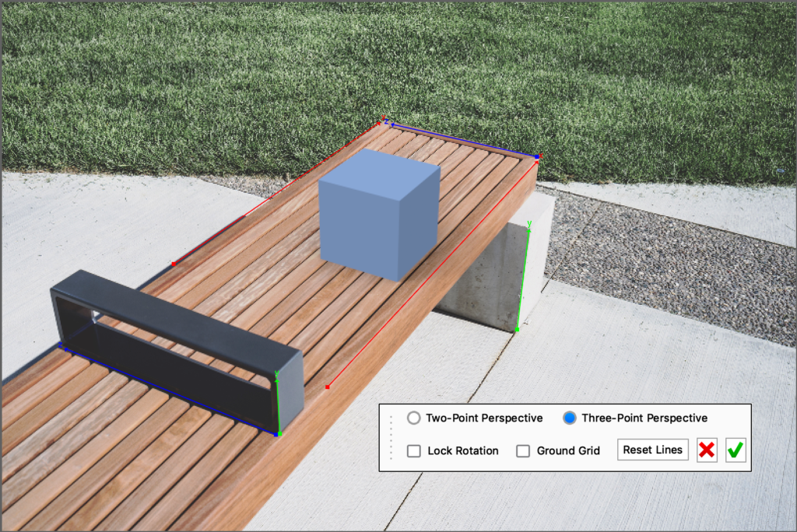The image size is (797, 532).
Task: Select red square handle on right bench edge
Action: 328,387
